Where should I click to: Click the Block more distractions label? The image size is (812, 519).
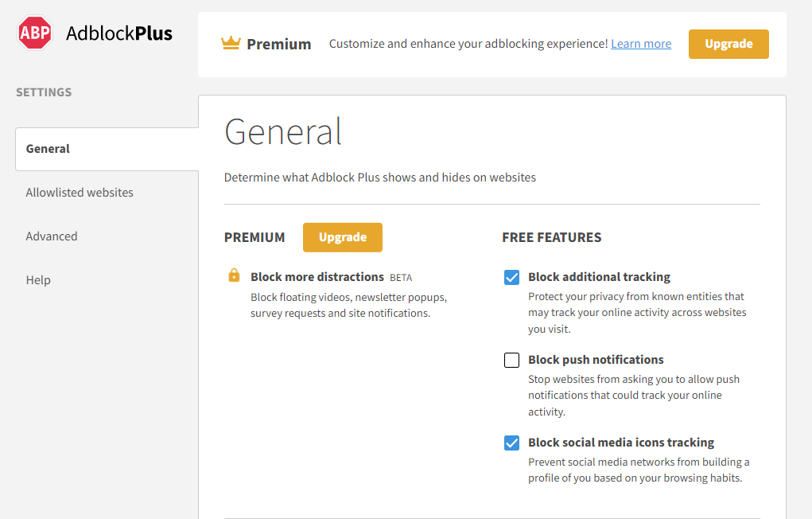317,277
